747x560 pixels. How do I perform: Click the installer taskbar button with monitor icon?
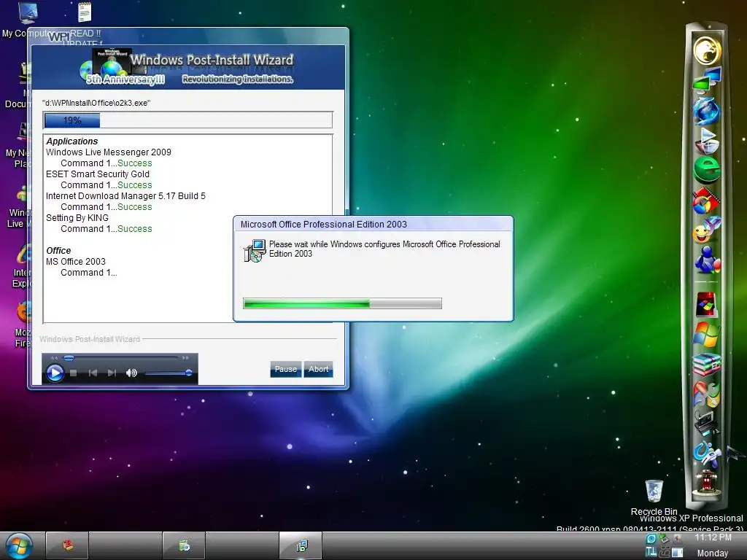(x=301, y=545)
